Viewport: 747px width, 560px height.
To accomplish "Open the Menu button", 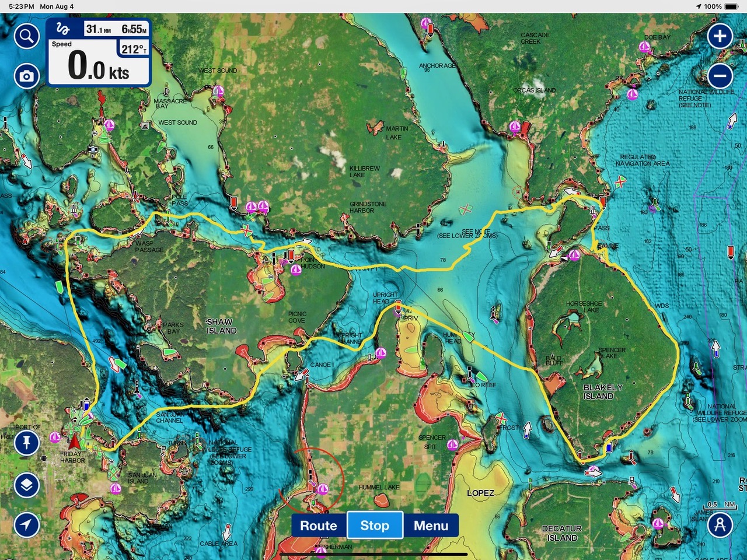I will point(431,526).
